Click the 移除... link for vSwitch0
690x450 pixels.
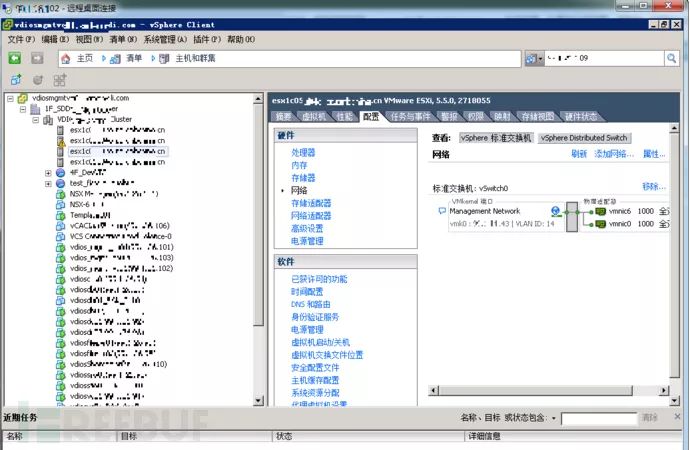click(x=653, y=187)
